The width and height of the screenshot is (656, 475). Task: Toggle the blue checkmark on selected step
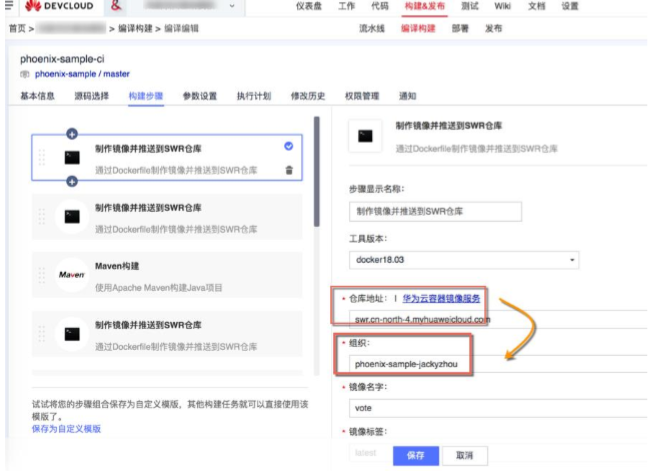pyautogui.click(x=289, y=146)
